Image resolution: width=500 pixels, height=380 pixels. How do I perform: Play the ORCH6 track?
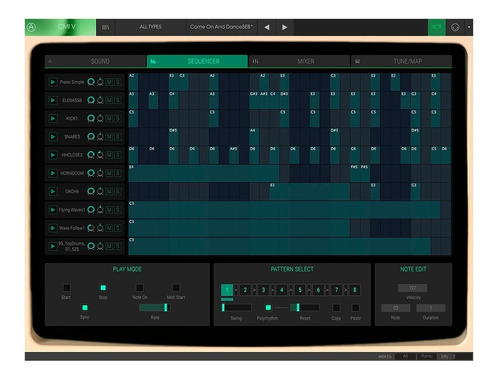[x=53, y=191]
